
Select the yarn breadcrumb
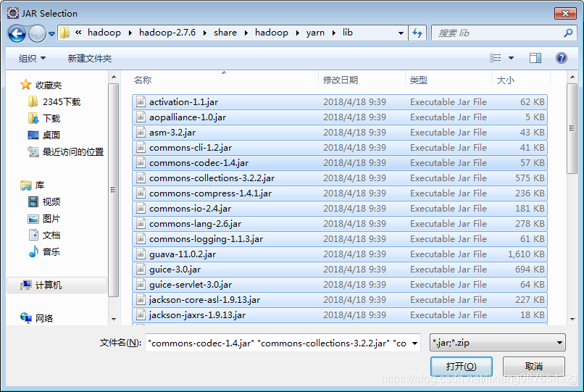(315, 33)
